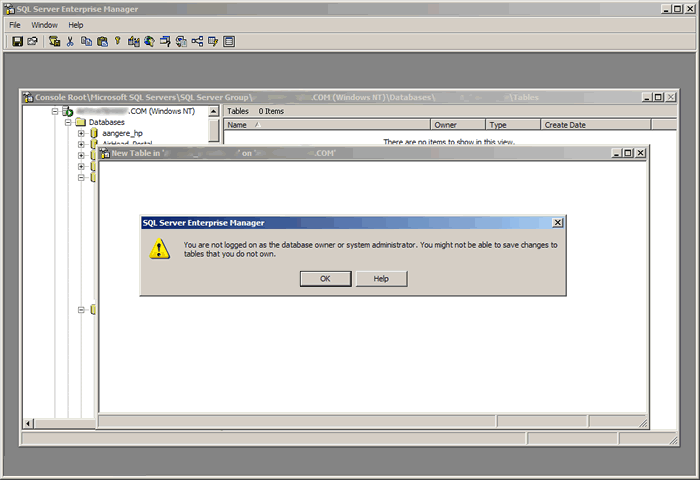This screenshot has width=700, height=480.
Task: Sort by the Owner column header
Action: 458,125
